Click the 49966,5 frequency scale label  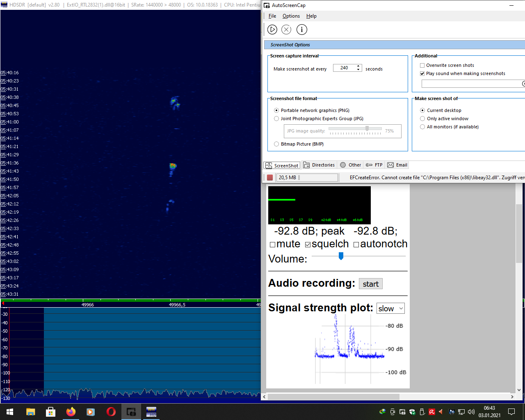pos(177,305)
